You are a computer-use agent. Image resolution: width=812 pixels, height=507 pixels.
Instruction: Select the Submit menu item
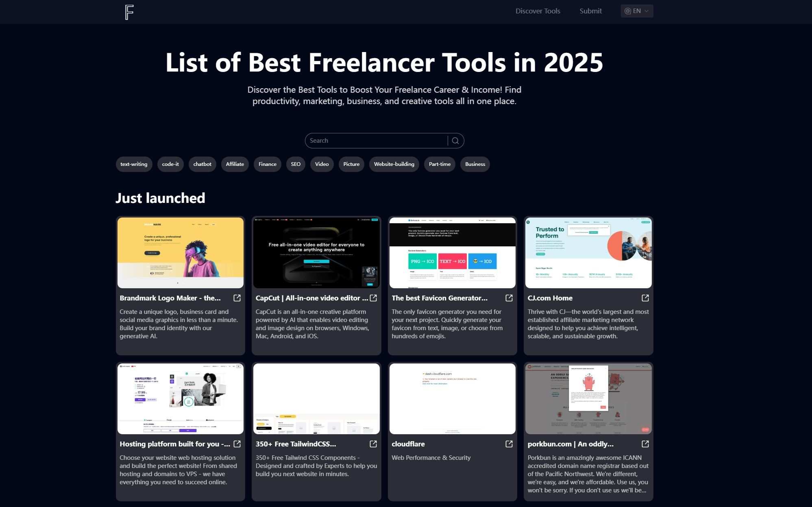click(590, 11)
